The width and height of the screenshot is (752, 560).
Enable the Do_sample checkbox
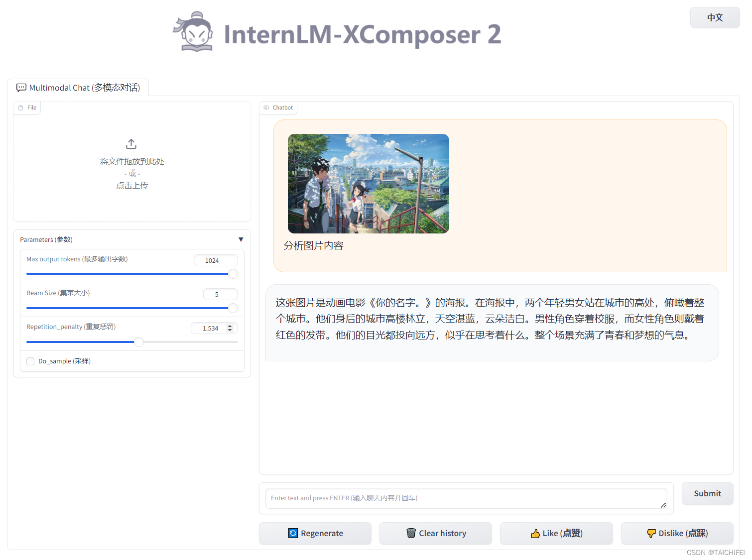[30, 361]
